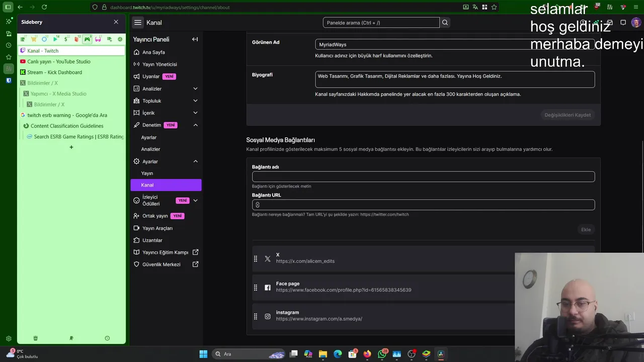This screenshot has width=644, height=362.
Task: Click the Ekle button
Action: point(586,230)
